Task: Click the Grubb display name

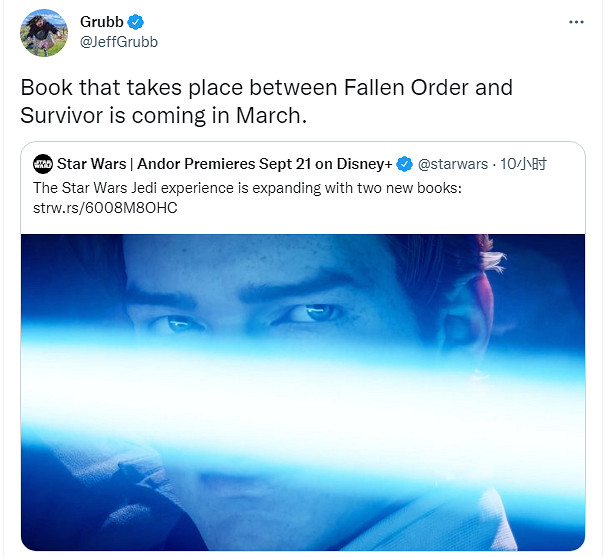Action: tap(102, 22)
